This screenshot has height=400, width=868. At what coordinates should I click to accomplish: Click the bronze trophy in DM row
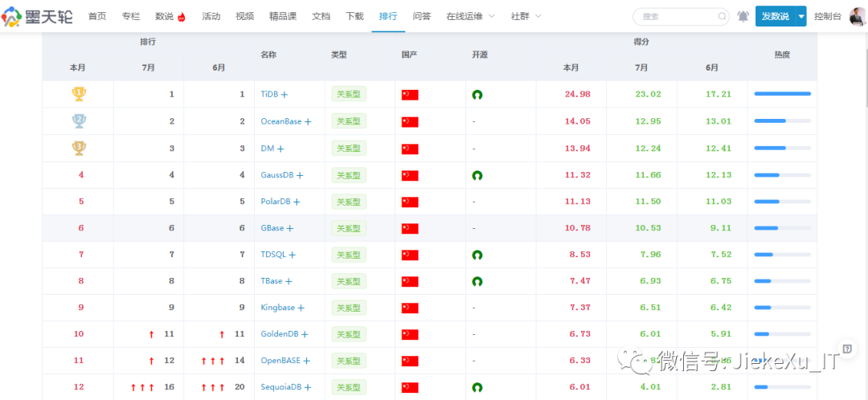[x=79, y=148]
